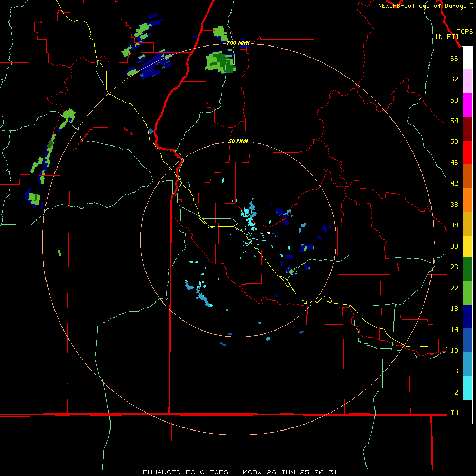Pick the light green legend swatch

click(x=467, y=293)
